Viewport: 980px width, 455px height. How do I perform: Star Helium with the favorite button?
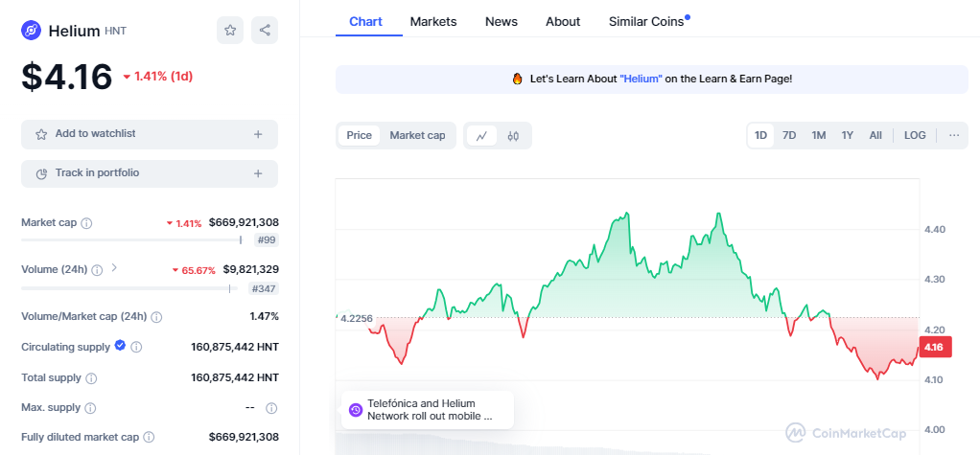tap(230, 30)
